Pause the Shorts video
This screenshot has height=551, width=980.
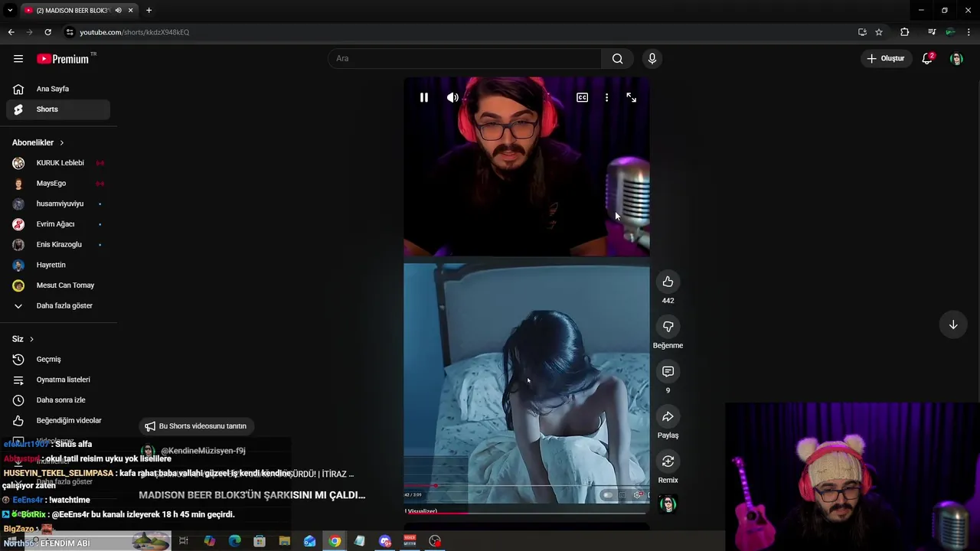(423, 97)
